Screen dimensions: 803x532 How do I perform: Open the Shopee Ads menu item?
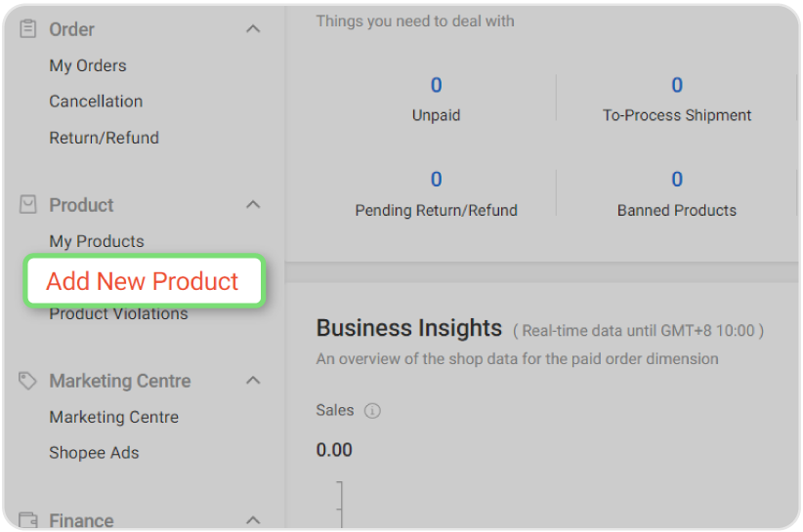pyautogui.click(x=94, y=453)
